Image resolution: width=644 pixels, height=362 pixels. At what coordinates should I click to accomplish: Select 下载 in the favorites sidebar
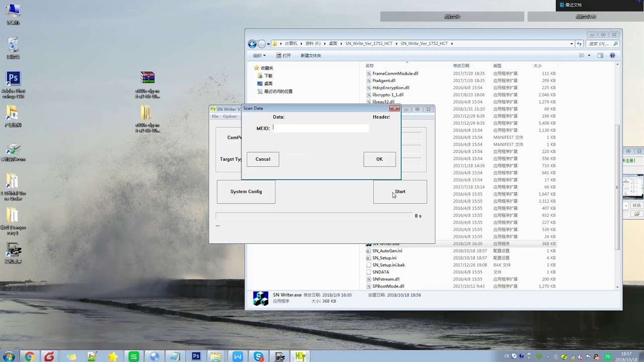click(x=268, y=76)
